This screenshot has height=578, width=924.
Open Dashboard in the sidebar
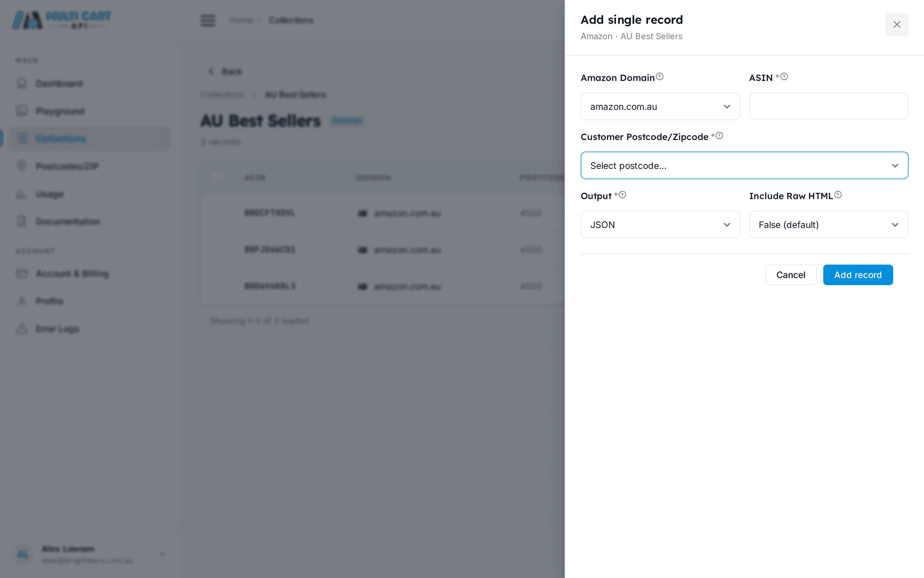point(90,83)
